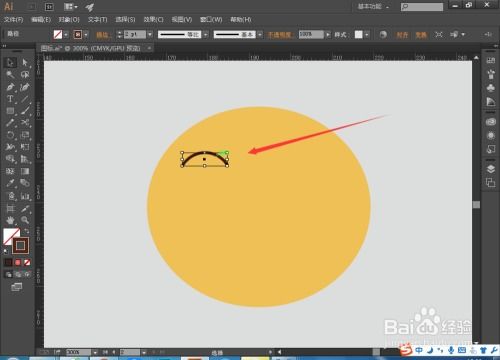Open the Layers panel icon

tap(490, 169)
